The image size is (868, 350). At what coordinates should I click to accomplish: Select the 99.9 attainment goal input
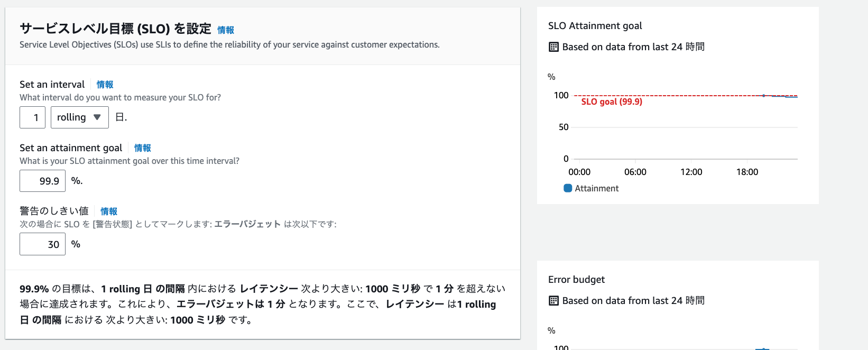pos(43,181)
